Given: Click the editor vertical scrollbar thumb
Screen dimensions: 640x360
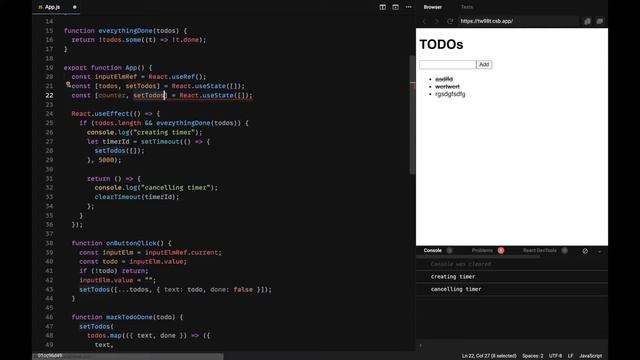Looking at the screenshot, I should (x=412, y=115).
